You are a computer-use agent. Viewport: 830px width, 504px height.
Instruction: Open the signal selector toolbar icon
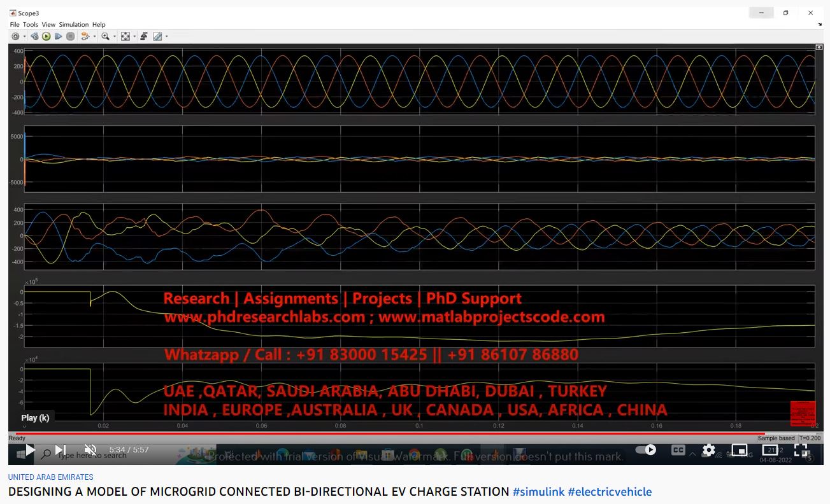pos(85,36)
